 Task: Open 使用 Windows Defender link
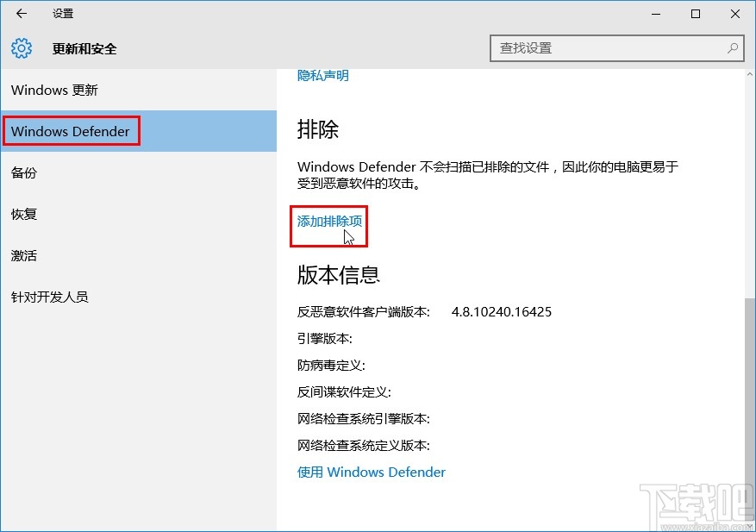(x=372, y=472)
